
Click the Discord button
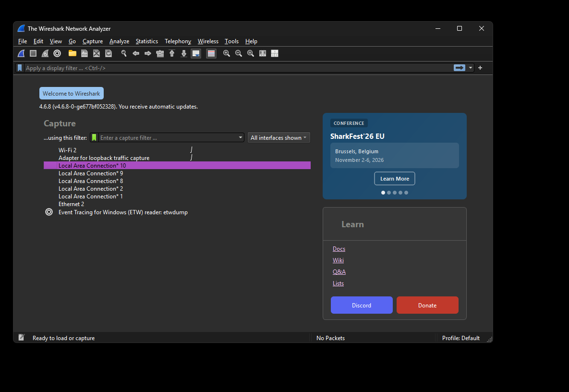[x=362, y=305]
